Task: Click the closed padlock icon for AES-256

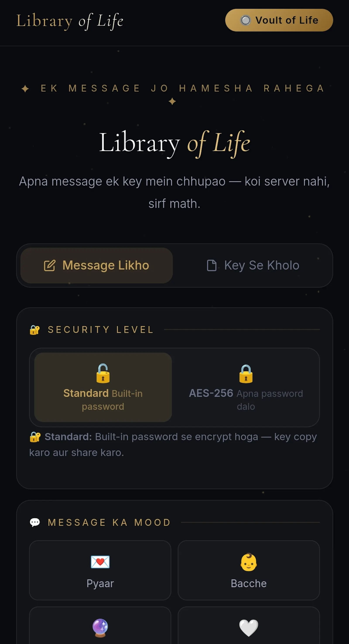Action: coord(246,374)
